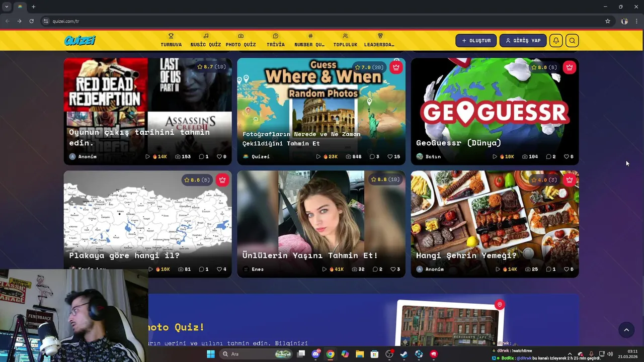Open the tab search dropdown arrow
Image resolution: width=644 pixels, height=362 pixels.
coord(7,7)
